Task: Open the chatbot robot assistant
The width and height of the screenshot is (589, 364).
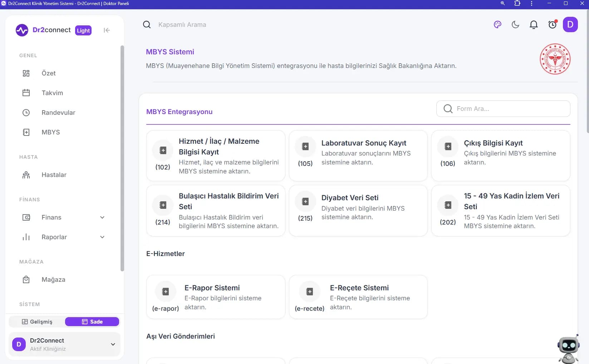Action: point(568,349)
